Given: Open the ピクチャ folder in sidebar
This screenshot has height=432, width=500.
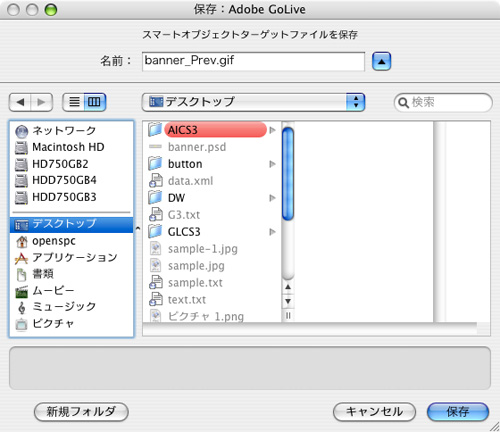Looking at the screenshot, I should point(71,323).
